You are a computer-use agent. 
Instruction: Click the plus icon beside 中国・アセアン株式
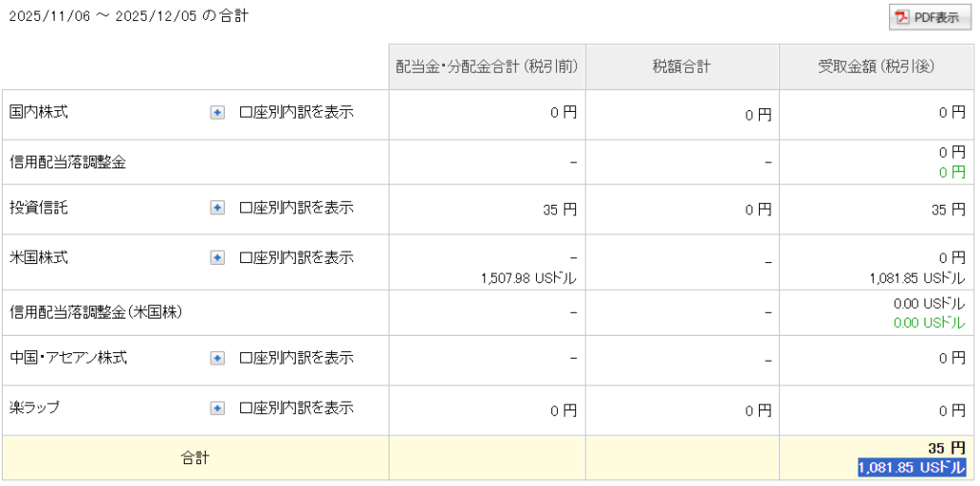(217, 358)
